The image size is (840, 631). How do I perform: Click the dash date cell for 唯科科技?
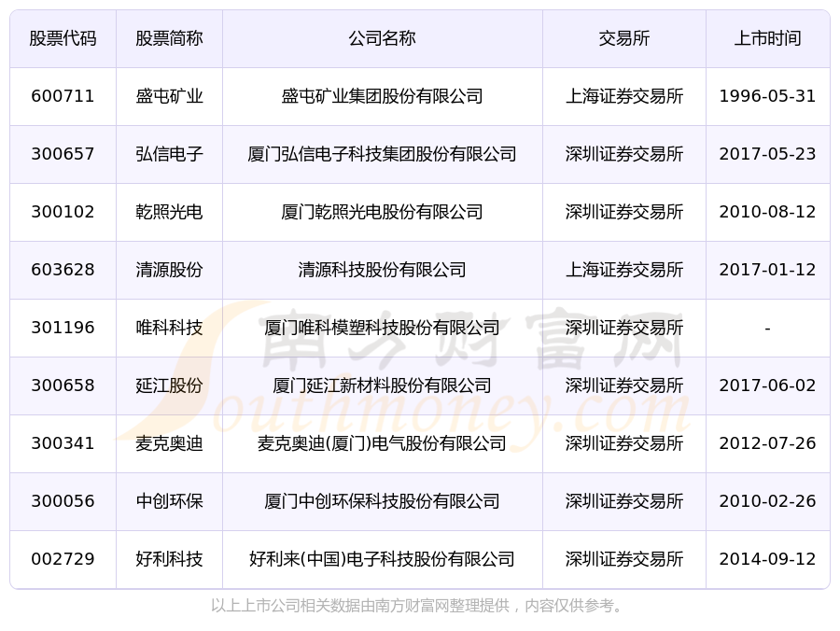click(x=768, y=329)
